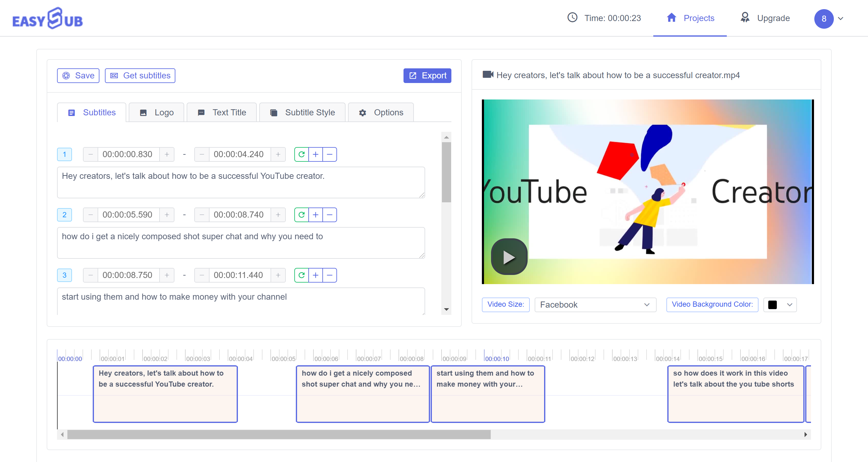Open the Options tab

[381, 112]
